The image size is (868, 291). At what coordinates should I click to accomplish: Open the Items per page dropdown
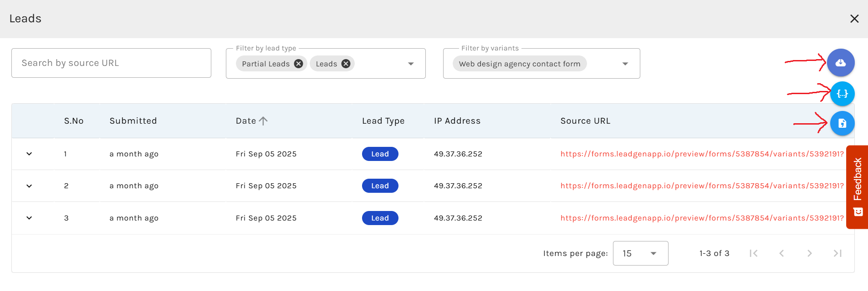640,253
